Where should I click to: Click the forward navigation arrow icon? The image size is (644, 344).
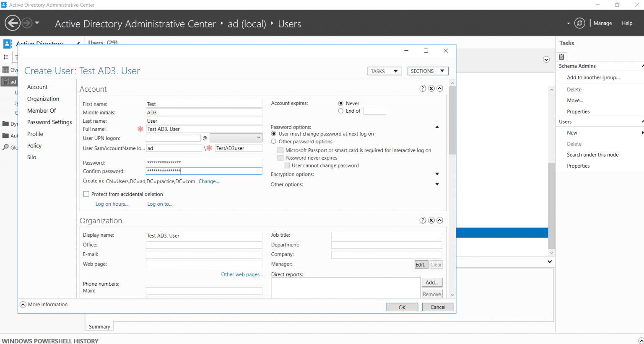27,23
